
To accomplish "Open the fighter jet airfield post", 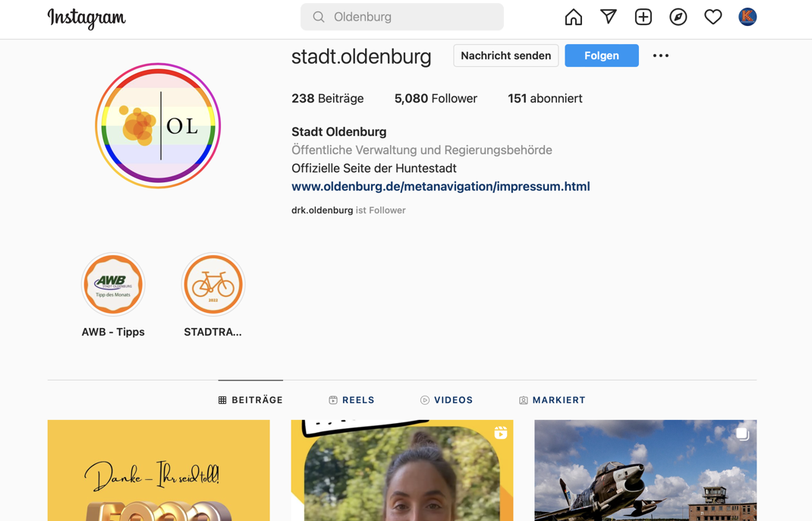I will coord(645,470).
